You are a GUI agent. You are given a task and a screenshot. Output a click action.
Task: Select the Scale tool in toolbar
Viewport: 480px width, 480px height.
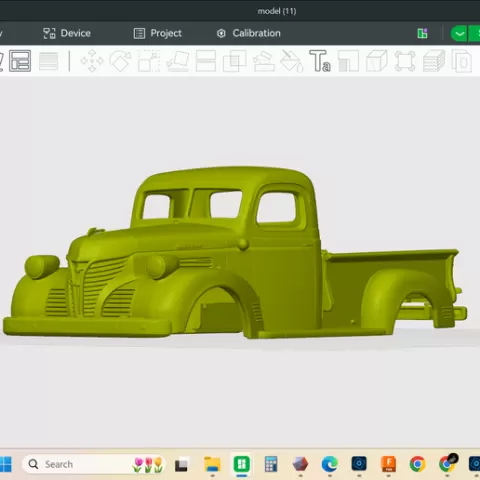coord(149,61)
